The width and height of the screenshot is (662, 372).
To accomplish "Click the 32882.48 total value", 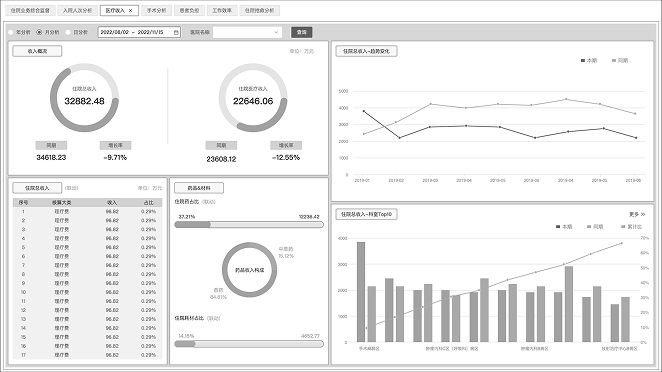I will point(84,101).
